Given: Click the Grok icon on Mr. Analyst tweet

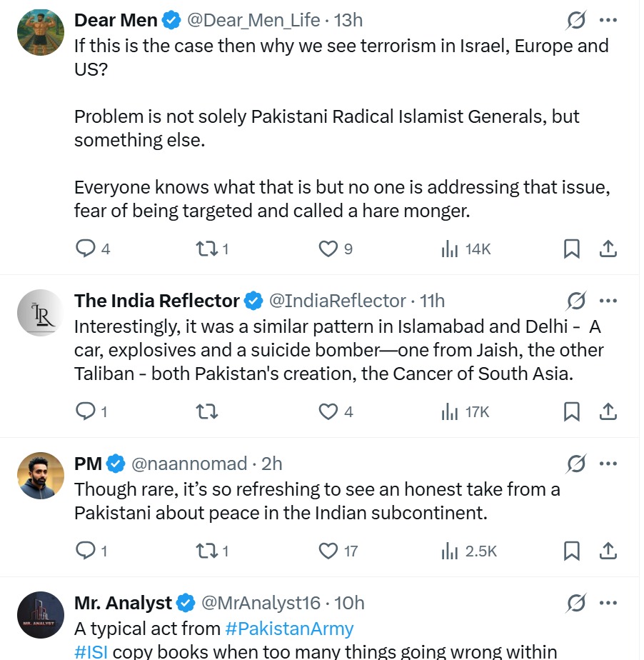Looking at the screenshot, I should coord(576,603).
